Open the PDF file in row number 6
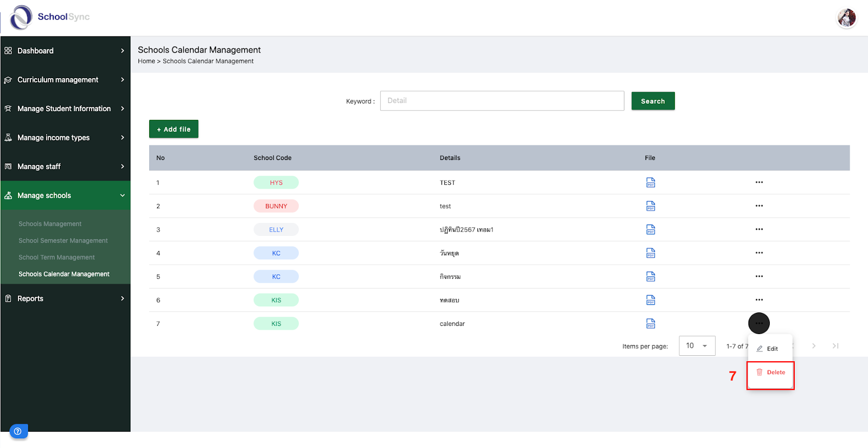Screen dimensions: 868x448 [650, 300]
